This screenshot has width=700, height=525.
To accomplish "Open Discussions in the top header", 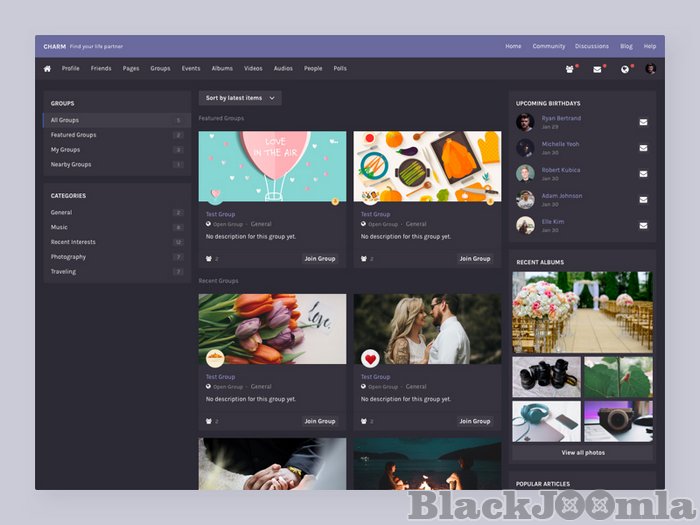I will click(592, 46).
